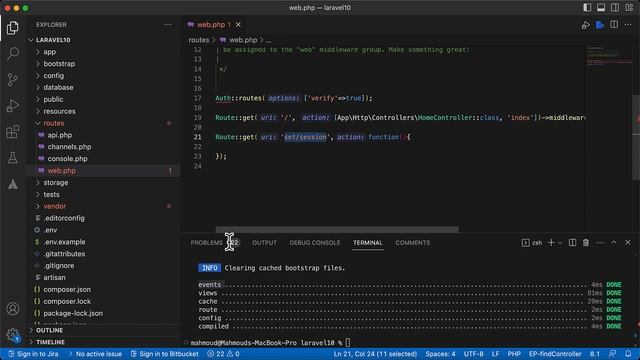Select the web.php editor tab
This screenshot has width=640, height=360.
tap(211, 25)
